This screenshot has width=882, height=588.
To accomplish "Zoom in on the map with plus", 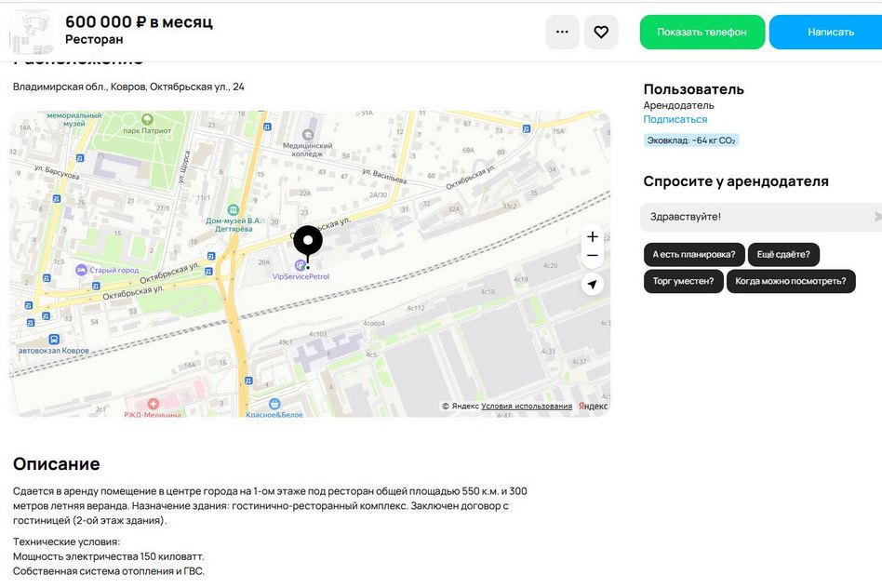I will (x=593, y=237).
